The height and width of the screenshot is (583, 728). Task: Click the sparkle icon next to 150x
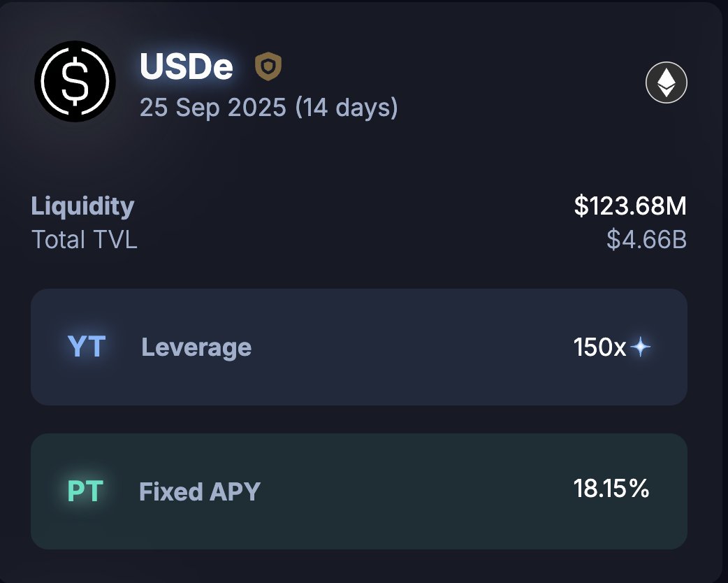641,347
